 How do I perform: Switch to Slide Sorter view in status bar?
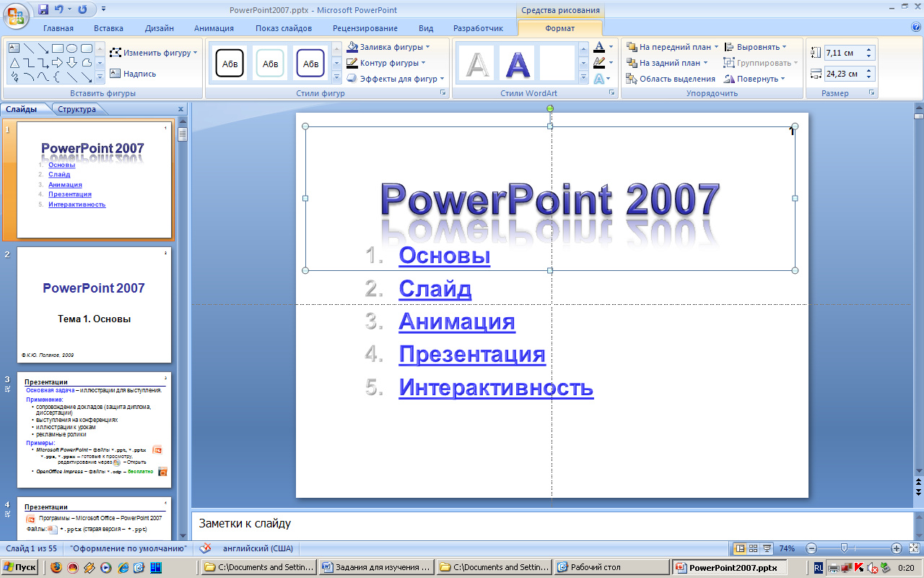753,548
